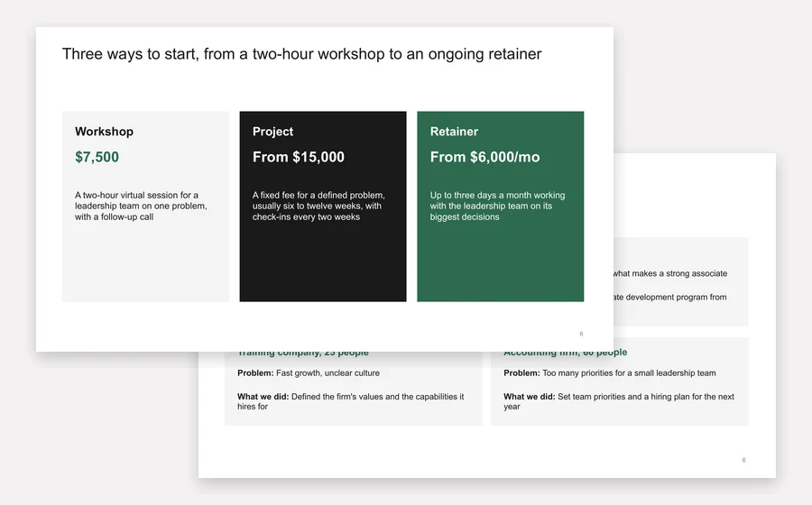Click 'Problem: Fast growth, unclear culture' on back slide
The image size is (812, 505).
click(309, 373)
